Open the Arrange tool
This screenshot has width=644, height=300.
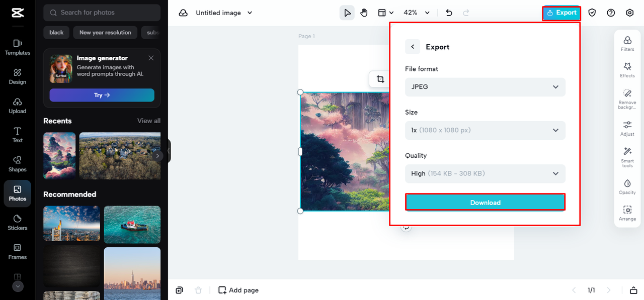point(627,213)
